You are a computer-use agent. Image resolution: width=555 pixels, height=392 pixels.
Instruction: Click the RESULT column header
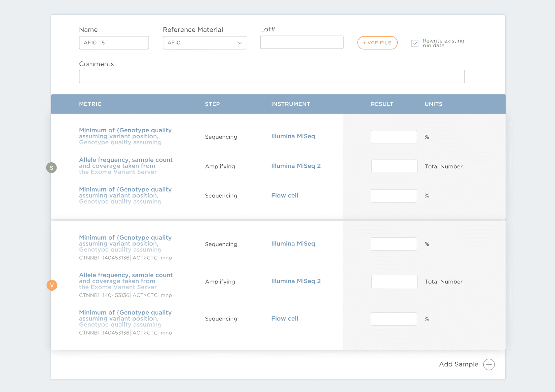coord(382,104)
